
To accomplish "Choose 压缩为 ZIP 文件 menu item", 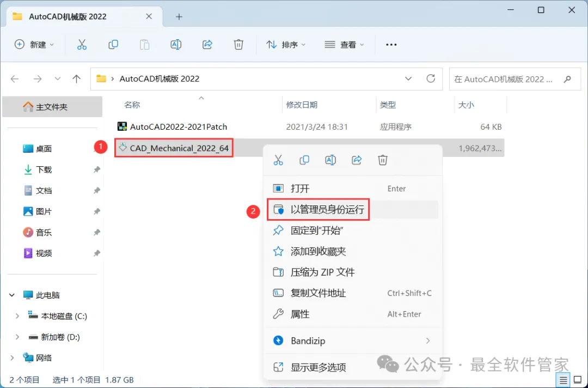I will click(x=352, y=272).
